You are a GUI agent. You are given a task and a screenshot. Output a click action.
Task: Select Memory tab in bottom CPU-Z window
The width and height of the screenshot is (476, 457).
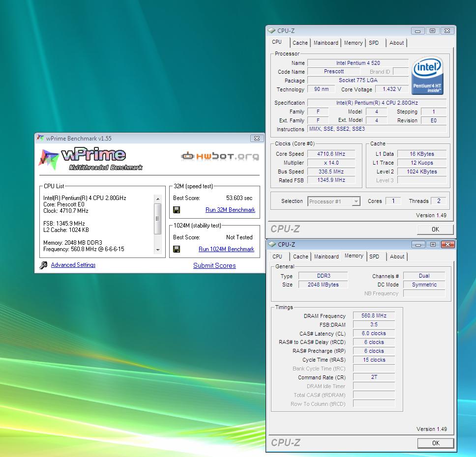(354, 256)
